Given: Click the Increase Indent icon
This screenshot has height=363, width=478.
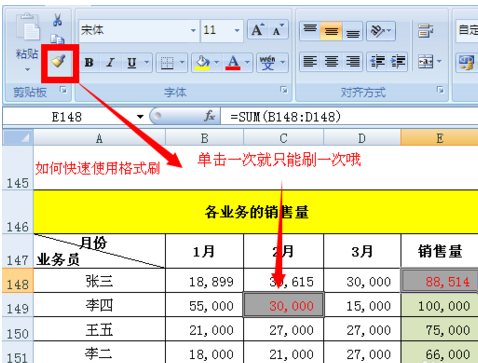Looking at the screenshot, I should pos(397,62).
